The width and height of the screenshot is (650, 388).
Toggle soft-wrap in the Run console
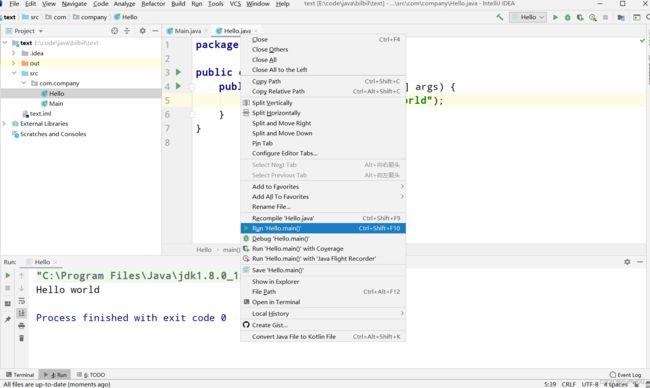(22, 301)
